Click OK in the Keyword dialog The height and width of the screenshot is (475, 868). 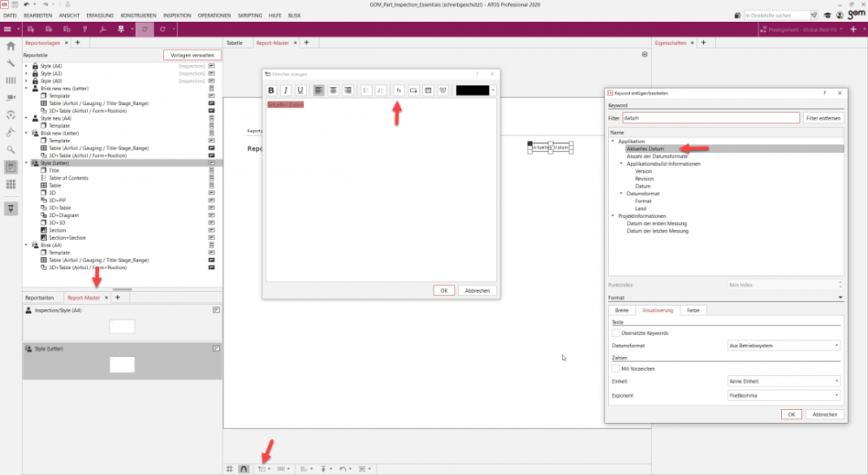791,414
